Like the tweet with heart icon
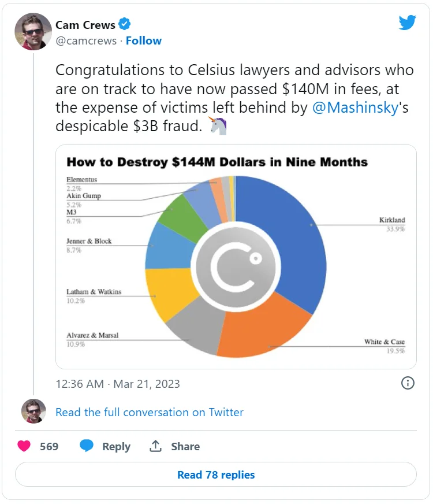 click(x=24, y=446)
